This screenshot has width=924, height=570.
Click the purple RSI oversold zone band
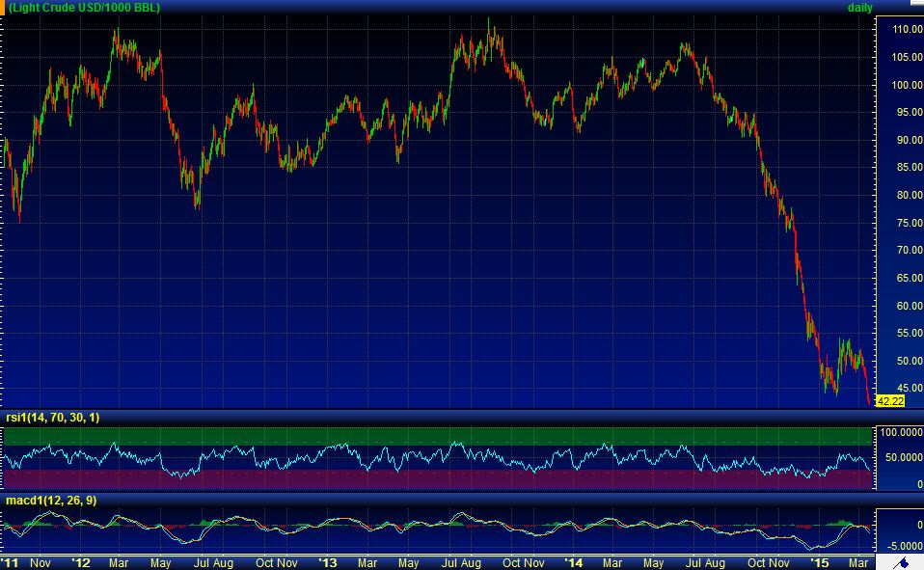pyautogui.click(x=434, y=478)
